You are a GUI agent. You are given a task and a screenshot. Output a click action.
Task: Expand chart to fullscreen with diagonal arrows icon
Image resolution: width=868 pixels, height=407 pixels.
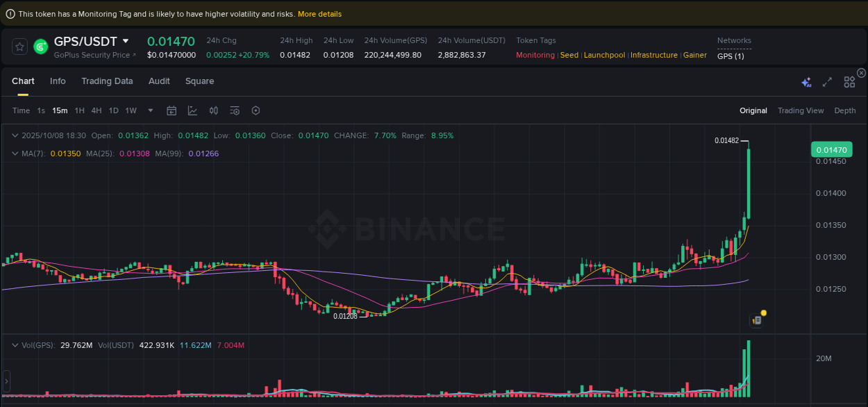827,81
